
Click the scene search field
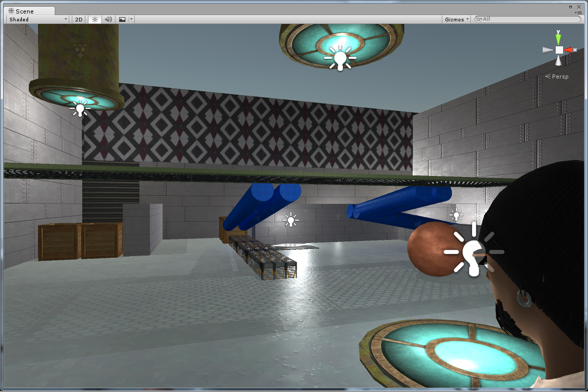pyautogui.click(x=528, y=19)
